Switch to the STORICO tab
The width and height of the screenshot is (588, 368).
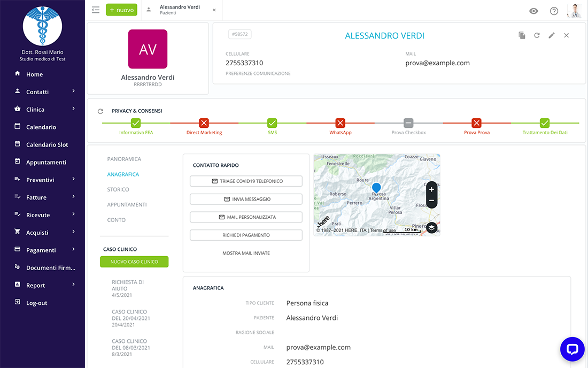(118, 189)
